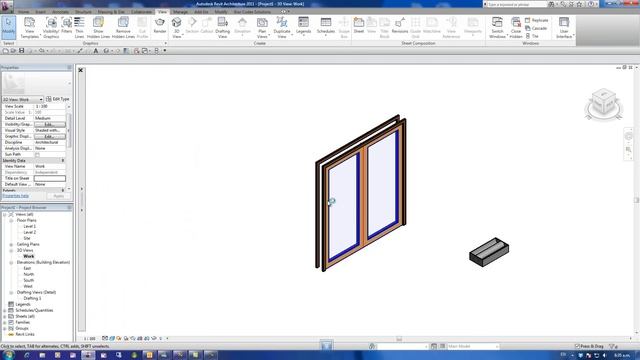Image resolution: width=640 pixels, height=360 pixels.
Task: Click Properties panel vertical scrollbar
Action: click(69, 131)
